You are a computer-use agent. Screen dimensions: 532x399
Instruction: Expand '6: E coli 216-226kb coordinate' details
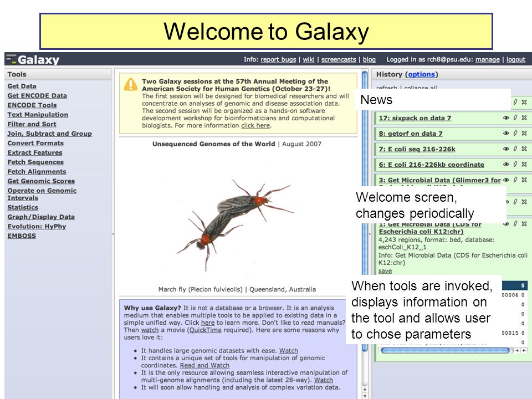[x=431, y=165]
